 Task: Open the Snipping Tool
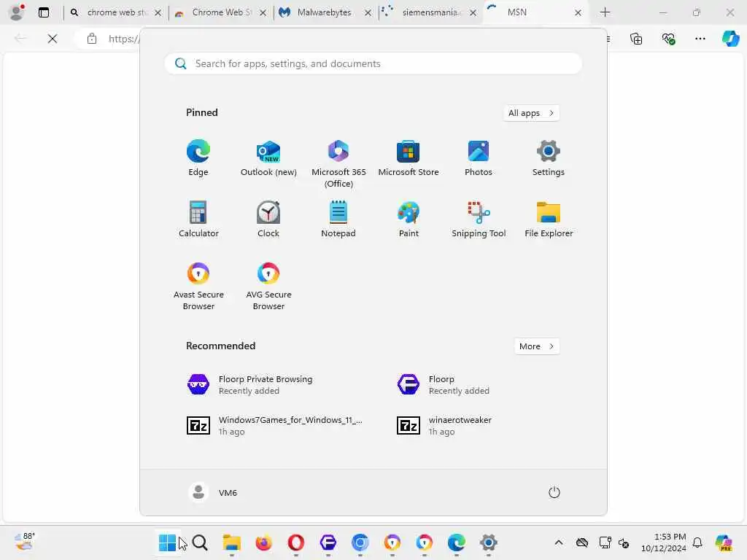click(x=479, y=219)
